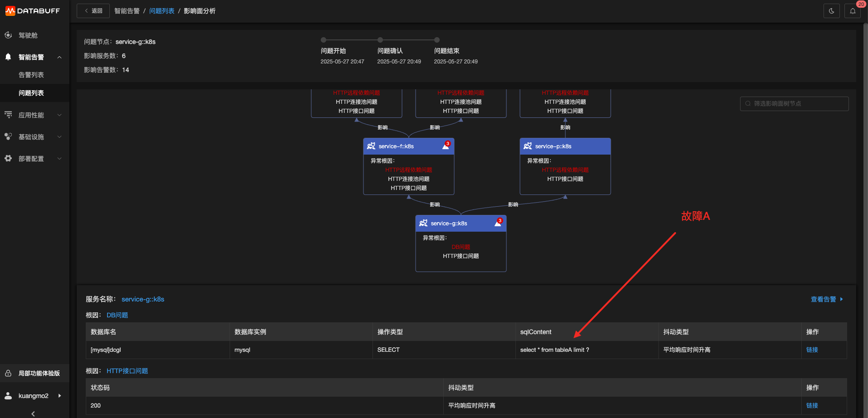Viewport: 868px width, 418px height.
Task: Open 驾驶舱 in the sidebar
Action: (x=28, y=35)
